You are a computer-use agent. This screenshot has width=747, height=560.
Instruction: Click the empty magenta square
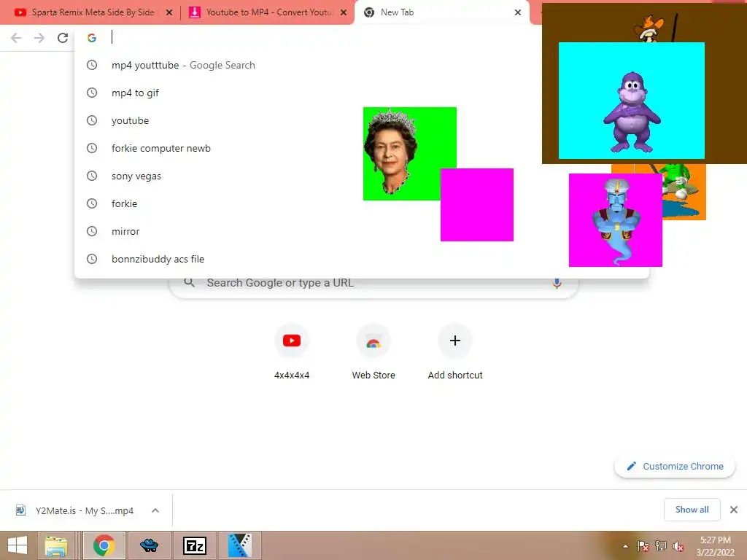point(477,205)
